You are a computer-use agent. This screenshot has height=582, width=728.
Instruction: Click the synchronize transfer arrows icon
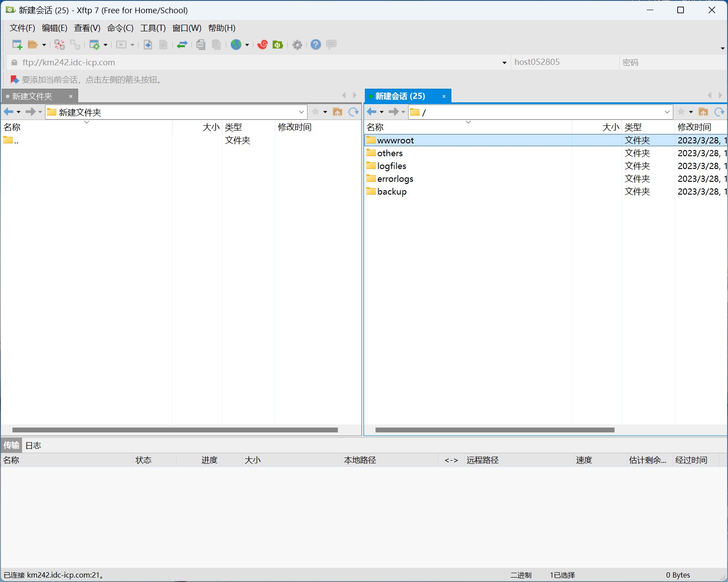tap(182, 45)
